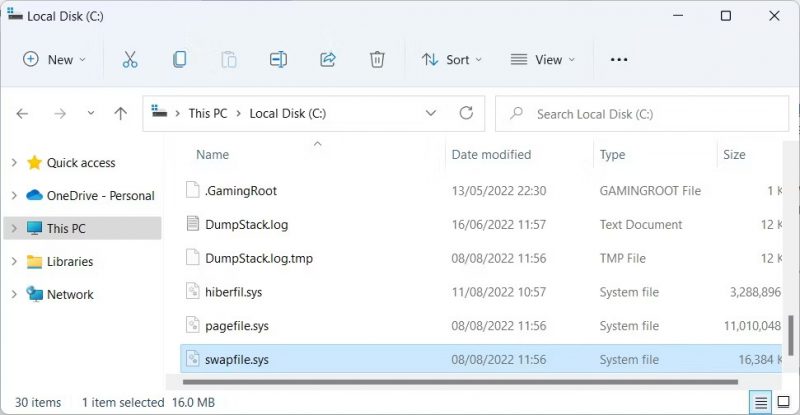
Task: Click This PC in the address breadcrumb
Action: 207,114
